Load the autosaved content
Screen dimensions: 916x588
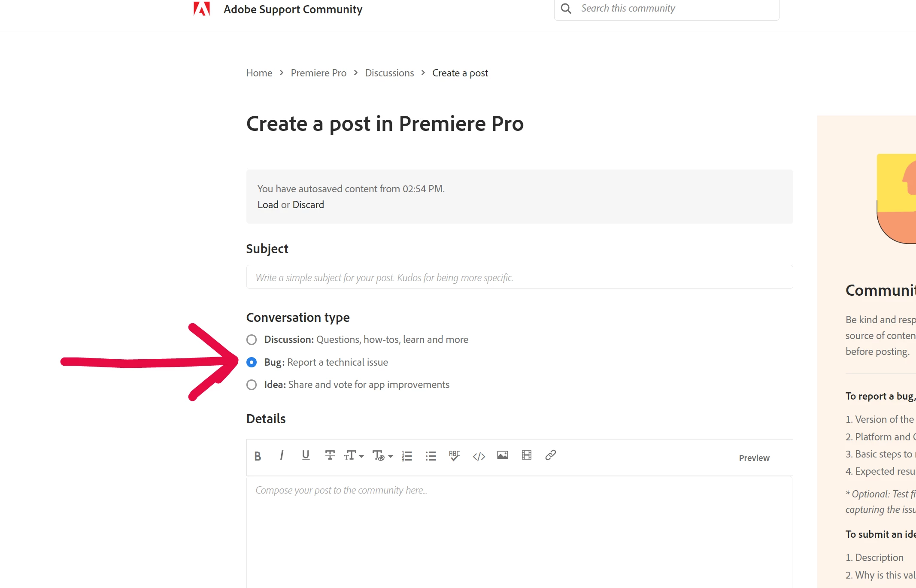click(x=268, y=205)
